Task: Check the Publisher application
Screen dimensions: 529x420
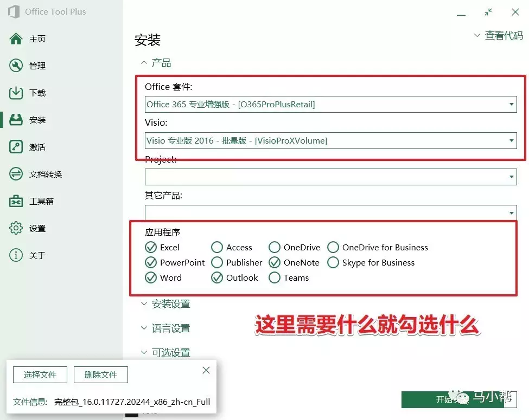Action: click(217, 263)
